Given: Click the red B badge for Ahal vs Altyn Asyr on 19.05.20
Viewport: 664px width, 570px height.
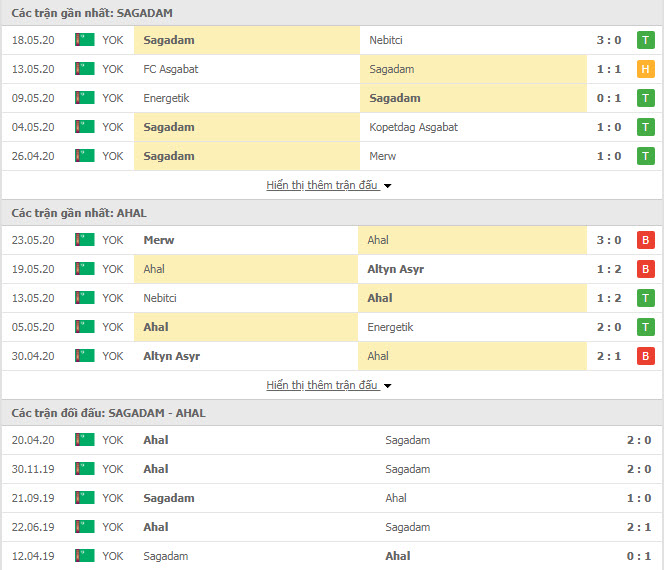Looking at the screenshot, I should 645,269.
